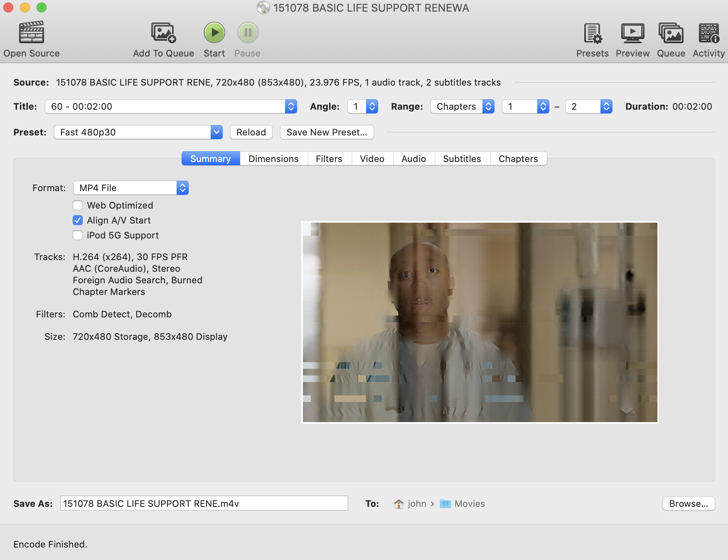Viewport: 728px width, 560px height.
Task: Click the Source info line text
Action: tap(278, 82)
